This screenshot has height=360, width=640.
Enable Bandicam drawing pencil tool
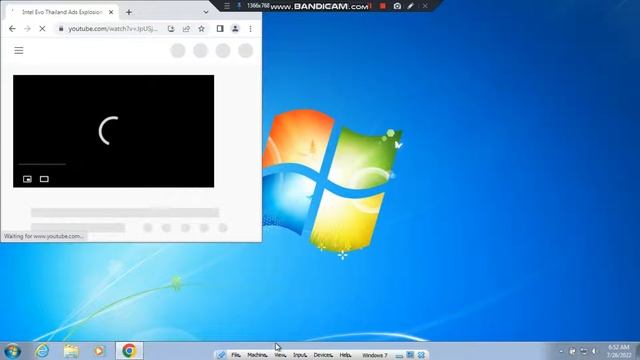pyautogui.click(x=411, y=6)
